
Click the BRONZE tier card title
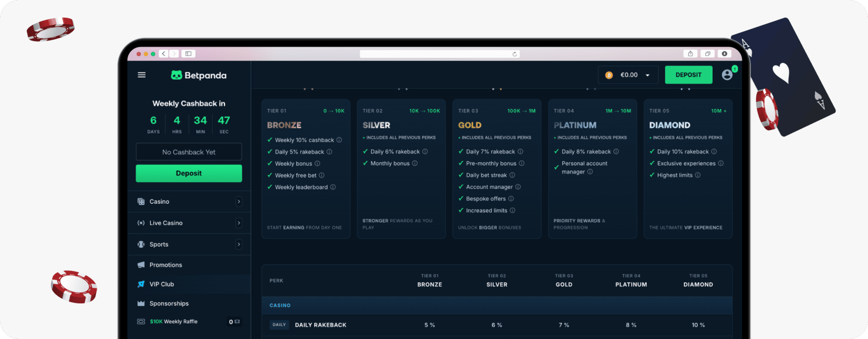pyautogui.click(x=284, y=125)
